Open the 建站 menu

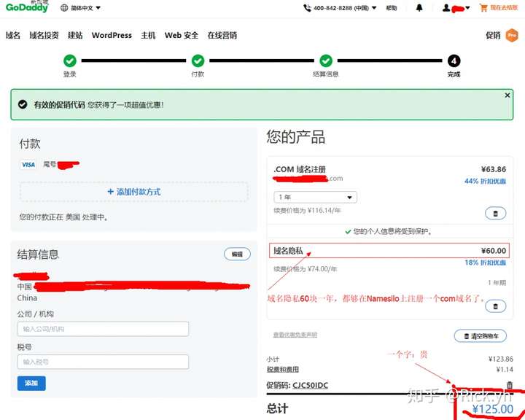75,35
